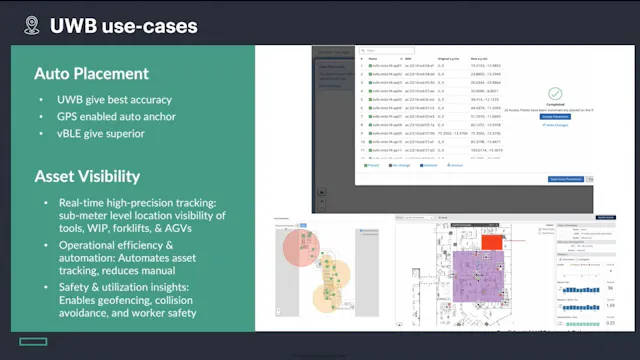Click the blue Start Auto Placement button
Viewport: 640px width, 360px height.
[x=566, y=179]
